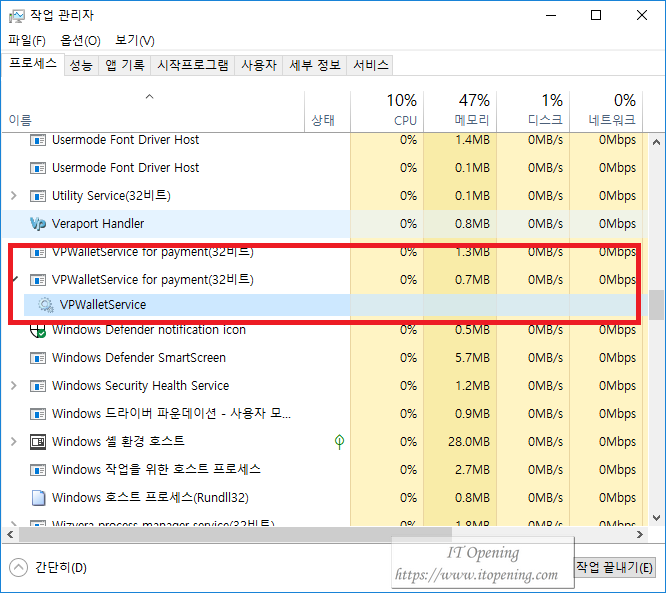Viewport: 666px width, 593px height.
Task: Click the VPWalletService gear icon
Action: click(46, 305)
